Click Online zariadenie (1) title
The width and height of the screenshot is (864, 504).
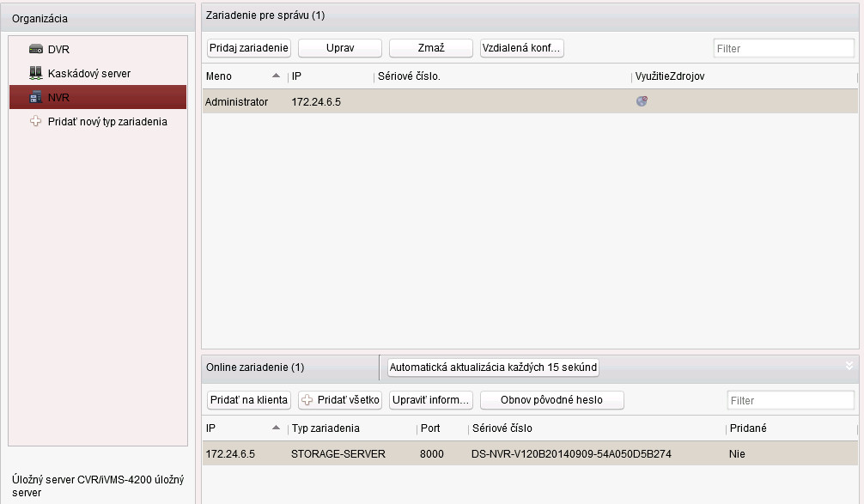[x=255, y=367]
